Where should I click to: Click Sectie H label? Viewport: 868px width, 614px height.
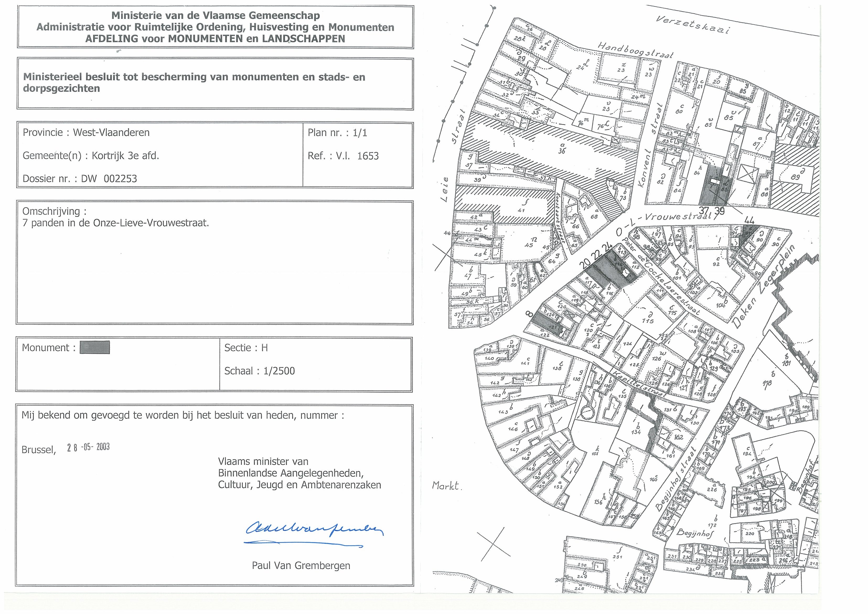[x=246, y=348]
